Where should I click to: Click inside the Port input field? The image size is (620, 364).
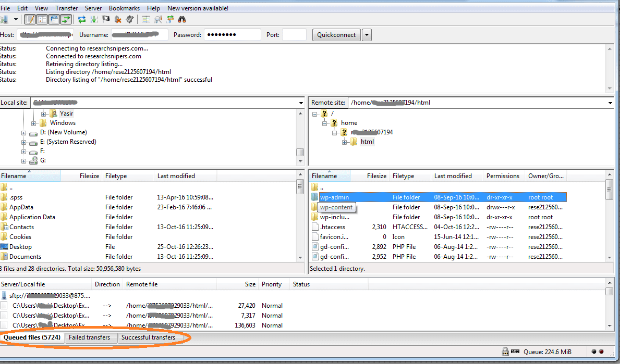[294, 35]
